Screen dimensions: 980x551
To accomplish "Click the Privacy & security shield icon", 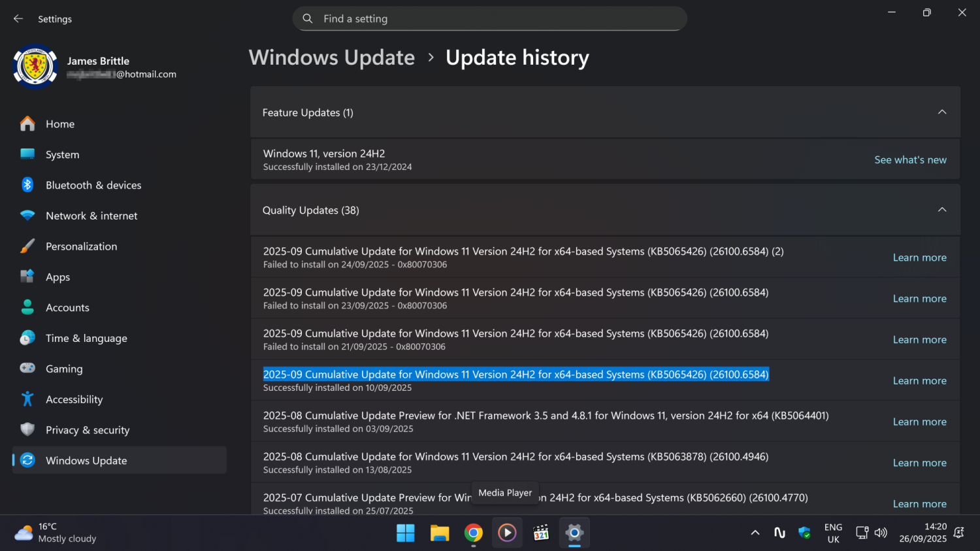I will click(x=27, y=429).
